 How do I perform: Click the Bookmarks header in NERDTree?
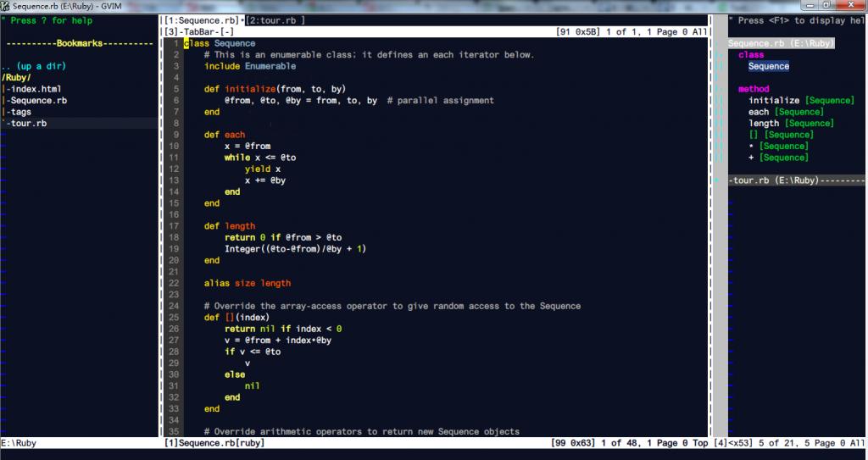80,43
